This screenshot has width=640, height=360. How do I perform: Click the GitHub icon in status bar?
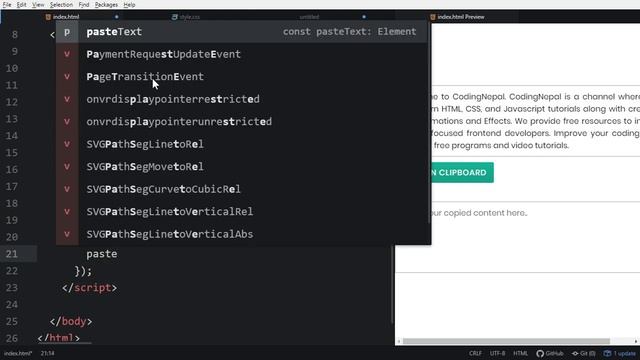click(x=540, y=353)
